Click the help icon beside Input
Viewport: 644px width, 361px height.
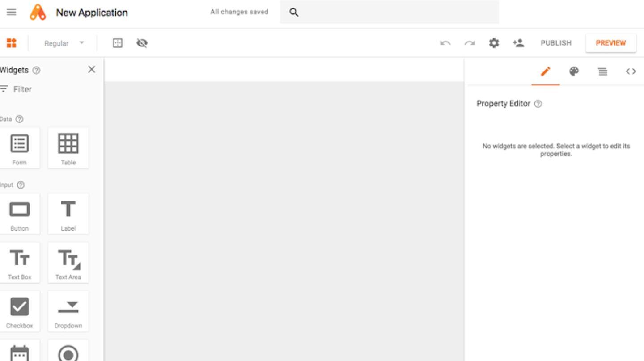[21, 185]
